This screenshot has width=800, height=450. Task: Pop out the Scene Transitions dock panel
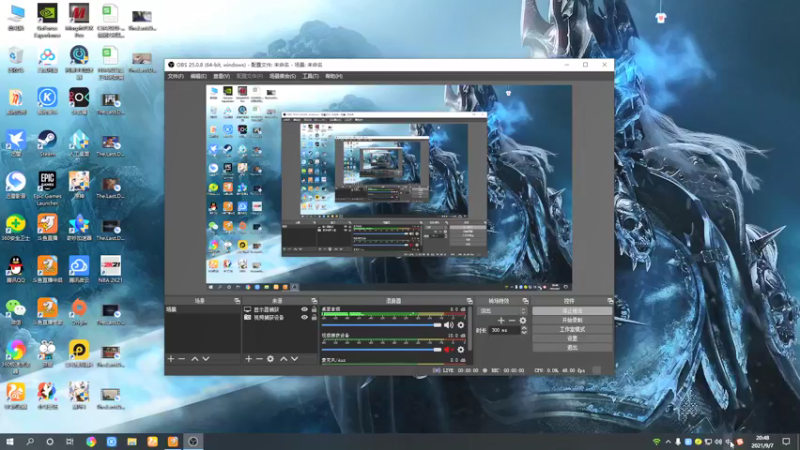click(x=526, y=301)
